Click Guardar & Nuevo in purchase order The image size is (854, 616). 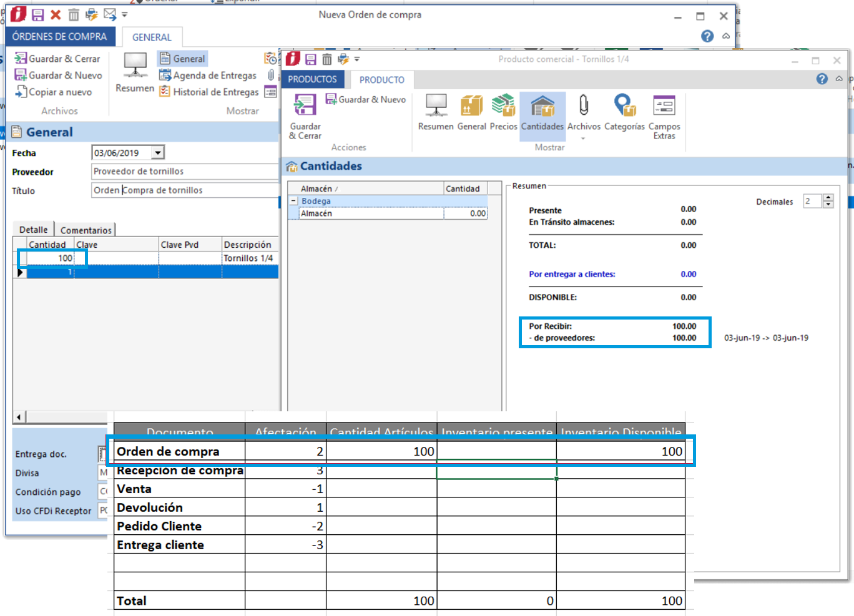59,76
